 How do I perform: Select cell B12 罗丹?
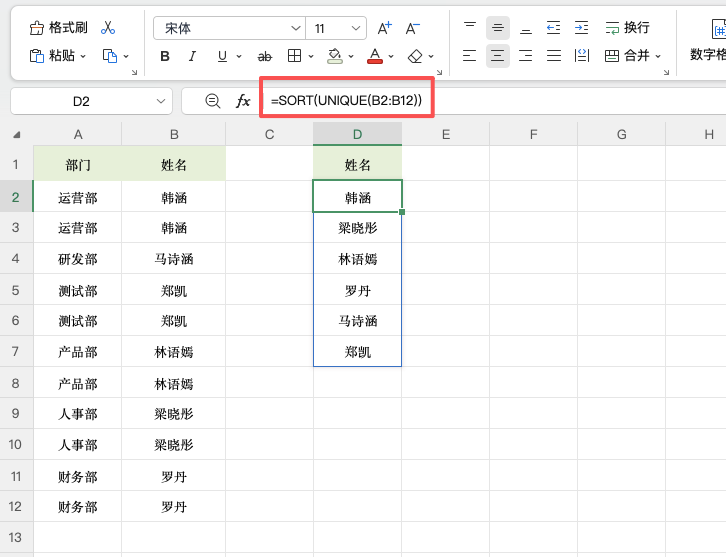coord(174,507)
